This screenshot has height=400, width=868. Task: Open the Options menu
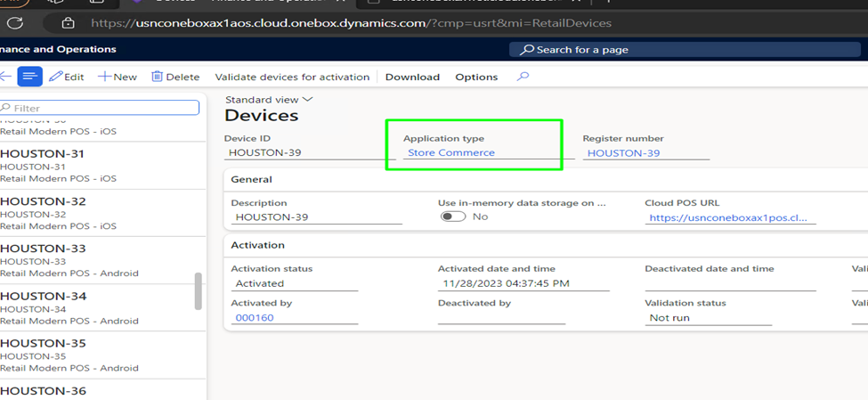476,77
